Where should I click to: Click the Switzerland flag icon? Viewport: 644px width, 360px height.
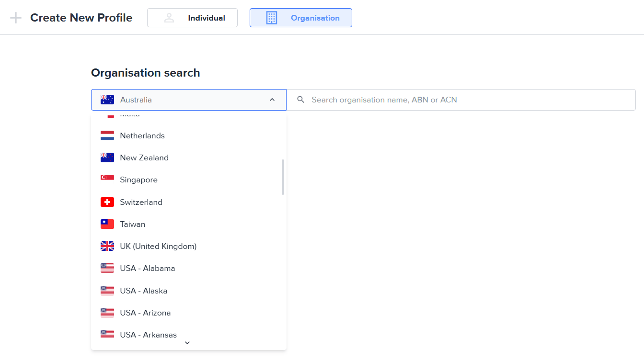[x=107, y=202]
